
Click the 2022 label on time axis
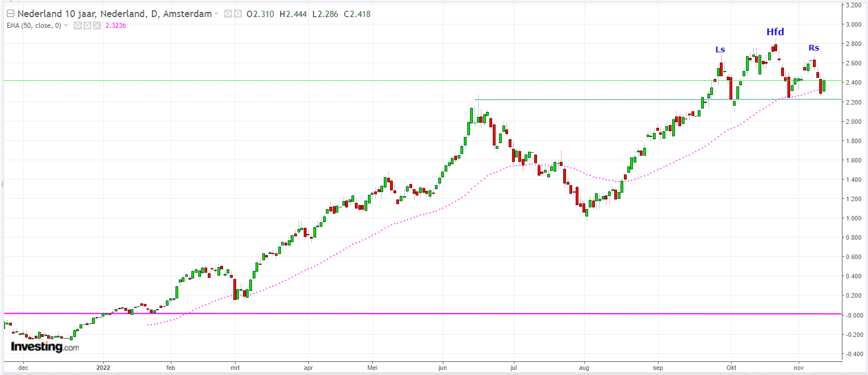[x=103, y=368]
